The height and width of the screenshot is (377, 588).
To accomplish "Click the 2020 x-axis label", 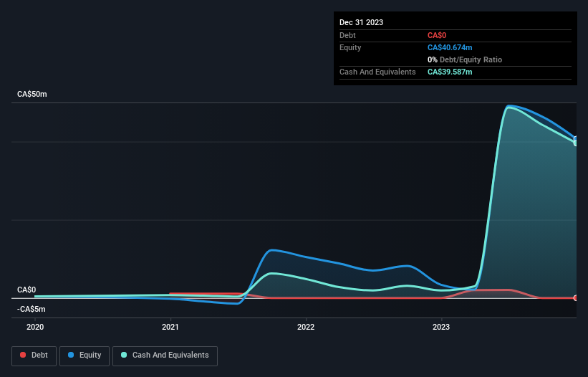I will (35, 327).
